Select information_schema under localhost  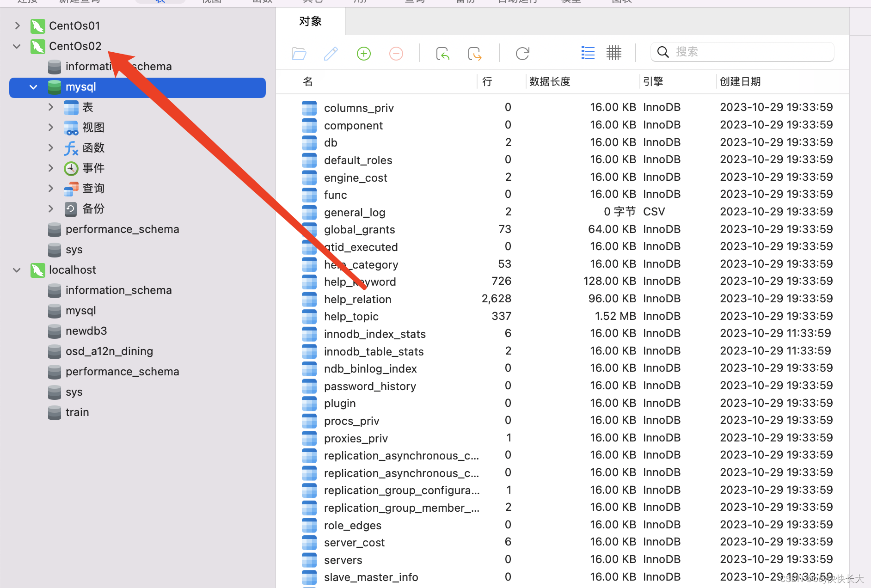pyautogui.click(x=118, y=290)
